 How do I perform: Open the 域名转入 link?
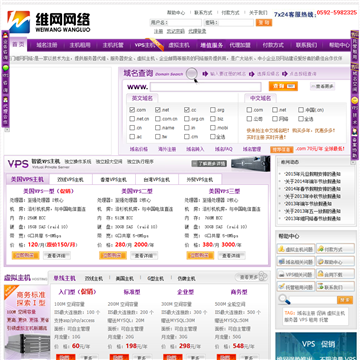tap(195, 149)
